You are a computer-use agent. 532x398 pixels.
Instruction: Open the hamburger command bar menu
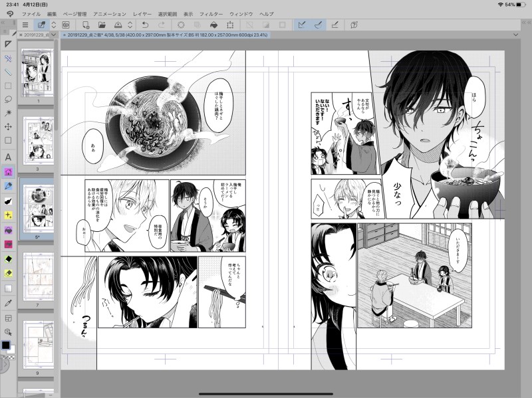[25, 25]
